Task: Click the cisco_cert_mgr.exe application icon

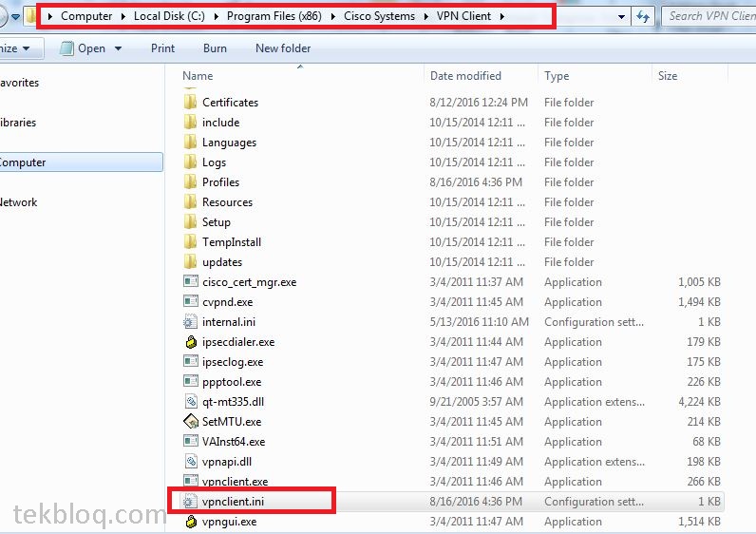Action: (191, 281)
